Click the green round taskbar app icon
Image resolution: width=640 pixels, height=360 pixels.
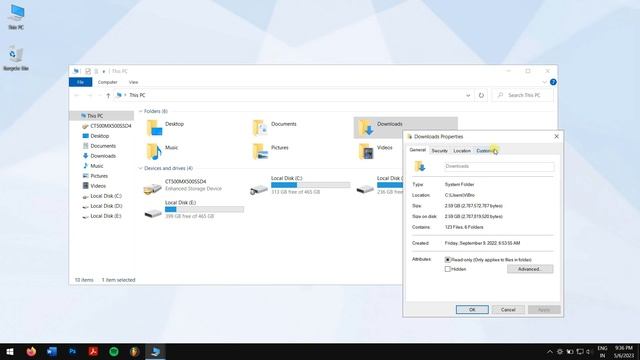(x=114, y=351)
